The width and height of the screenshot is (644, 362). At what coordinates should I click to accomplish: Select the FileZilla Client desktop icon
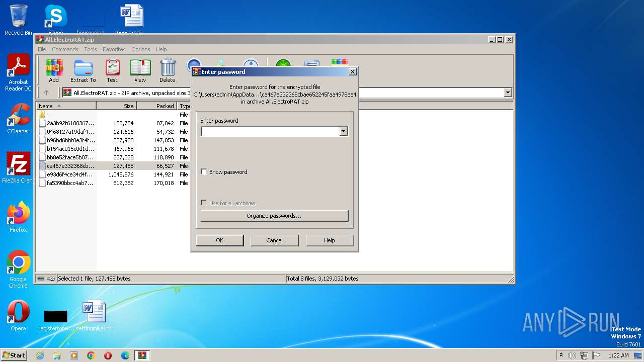pos(18,167)
